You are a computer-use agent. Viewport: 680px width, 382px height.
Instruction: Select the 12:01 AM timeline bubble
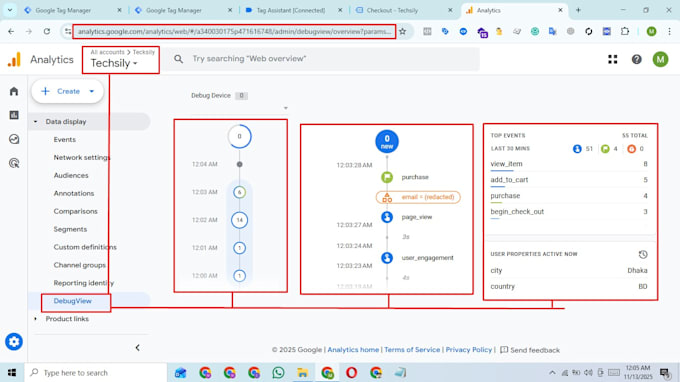(x=239, y=248)
